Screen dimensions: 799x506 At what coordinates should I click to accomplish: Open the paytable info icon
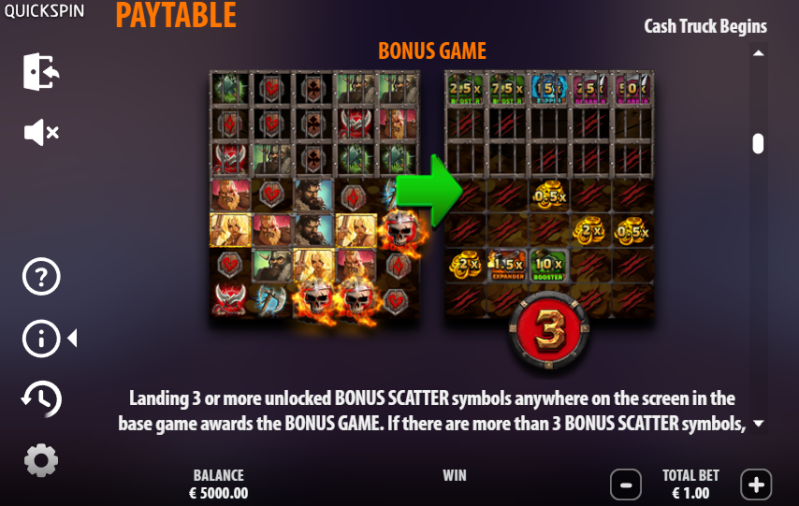click(41, 338)
